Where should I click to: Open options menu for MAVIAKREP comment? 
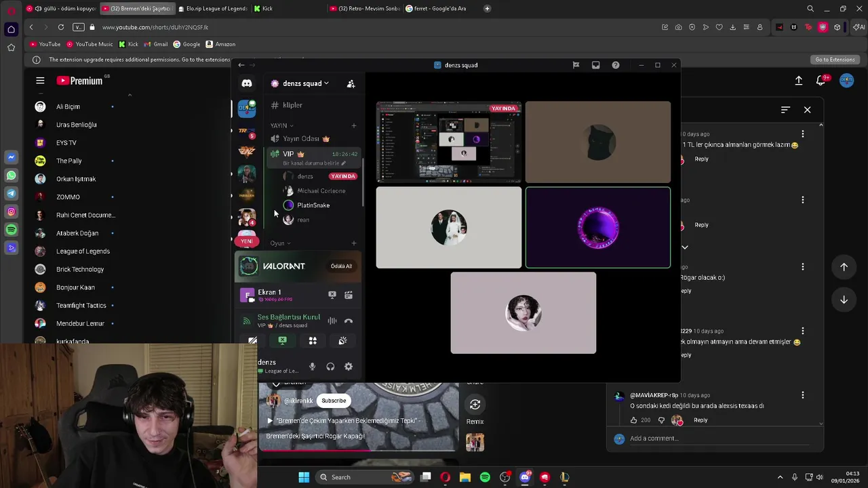click(x=803, y=395)
